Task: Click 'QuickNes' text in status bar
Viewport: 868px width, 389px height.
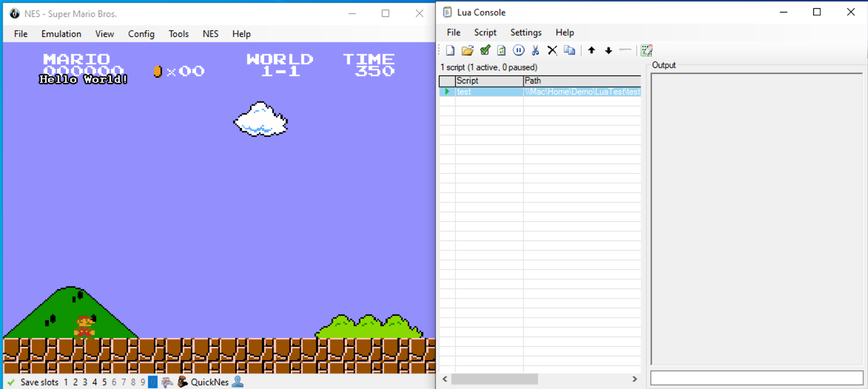Action: click(x=209, y=382)
